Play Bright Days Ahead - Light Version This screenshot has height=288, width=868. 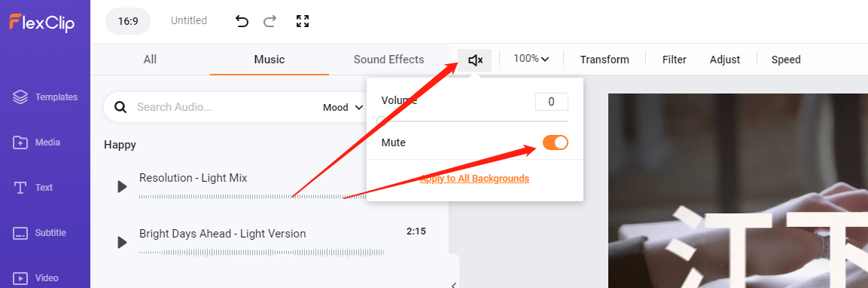click(123, 242)
